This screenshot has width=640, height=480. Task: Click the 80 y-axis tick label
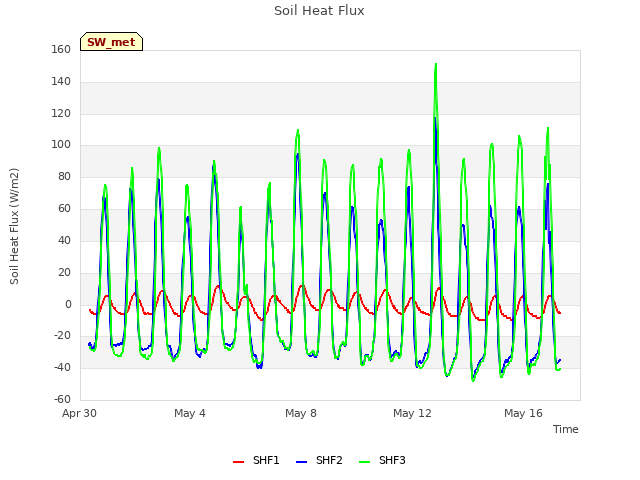[64, 177]
